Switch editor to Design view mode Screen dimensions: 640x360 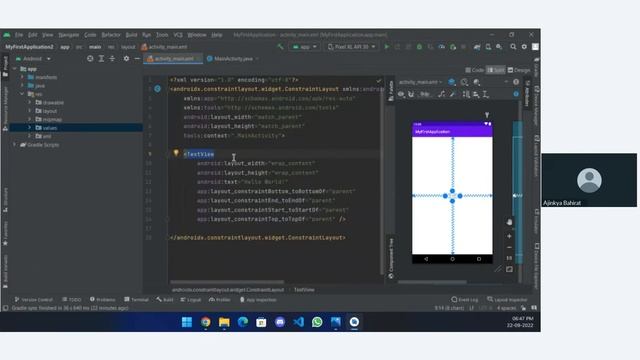tap(519, 70)
